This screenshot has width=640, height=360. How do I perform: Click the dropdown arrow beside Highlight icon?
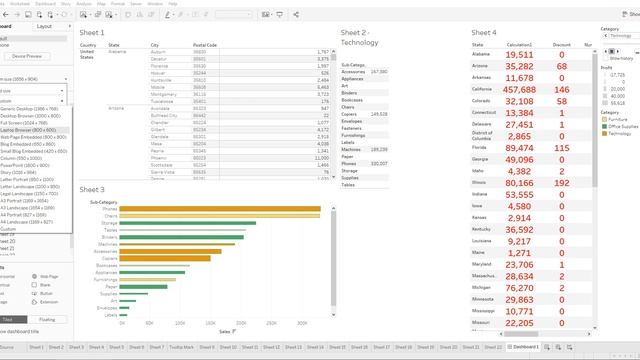173,15
